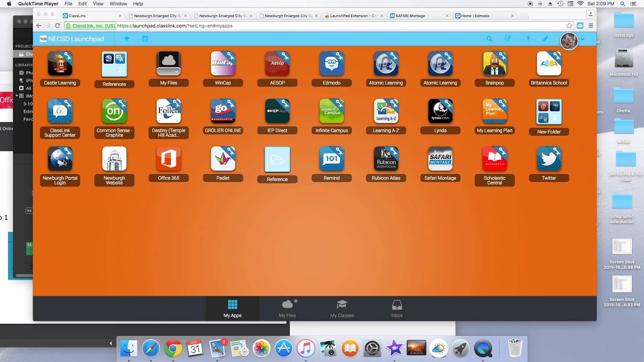Switch to the My Apps bottom tab

(x=232, y=309)
